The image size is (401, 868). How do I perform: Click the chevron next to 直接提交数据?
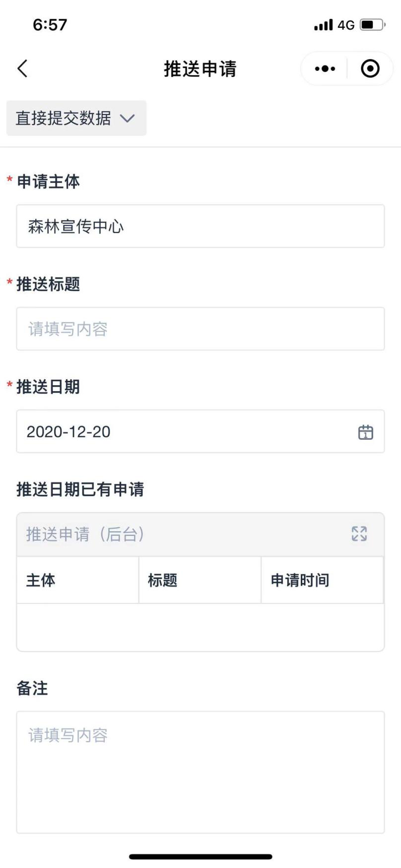pyautogui.click(x=128, y=118)
